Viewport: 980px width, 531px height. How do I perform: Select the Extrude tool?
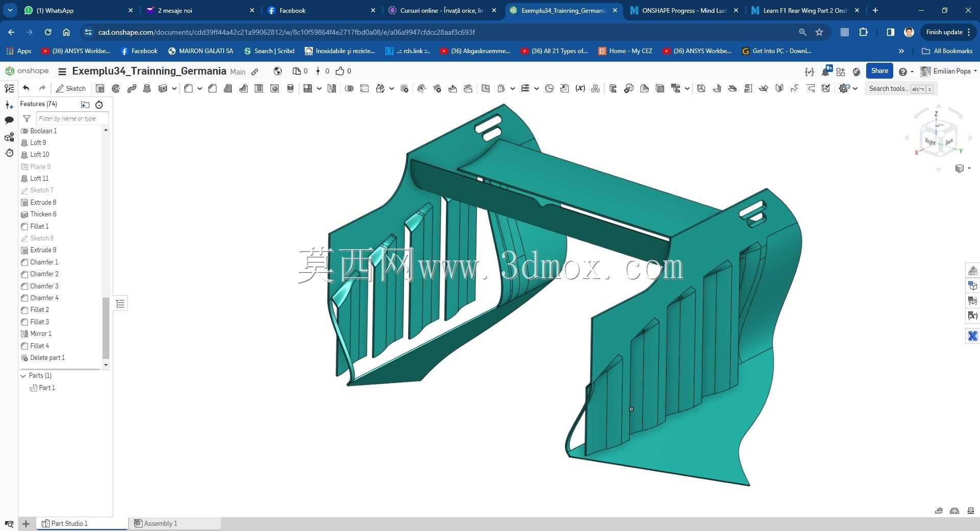[100, 88]
